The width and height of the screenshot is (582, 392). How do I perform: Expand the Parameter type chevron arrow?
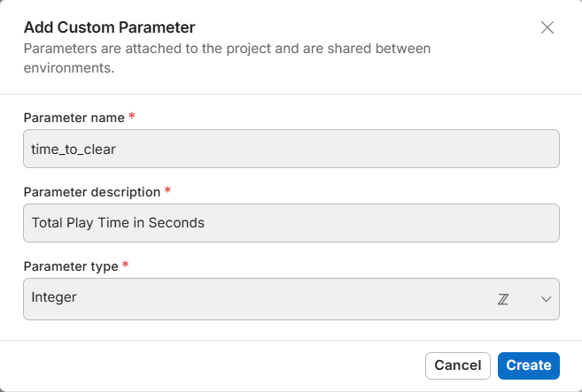tap(546, 299)
